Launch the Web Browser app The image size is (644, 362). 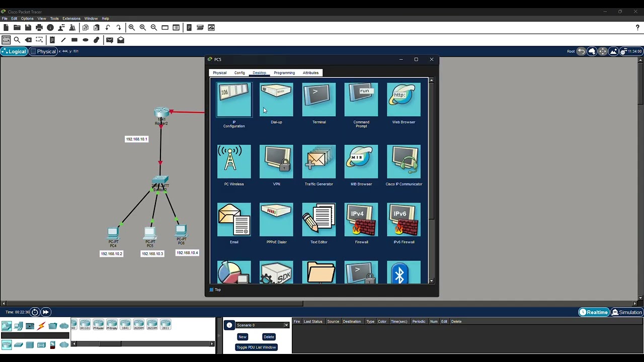[404, 100]
